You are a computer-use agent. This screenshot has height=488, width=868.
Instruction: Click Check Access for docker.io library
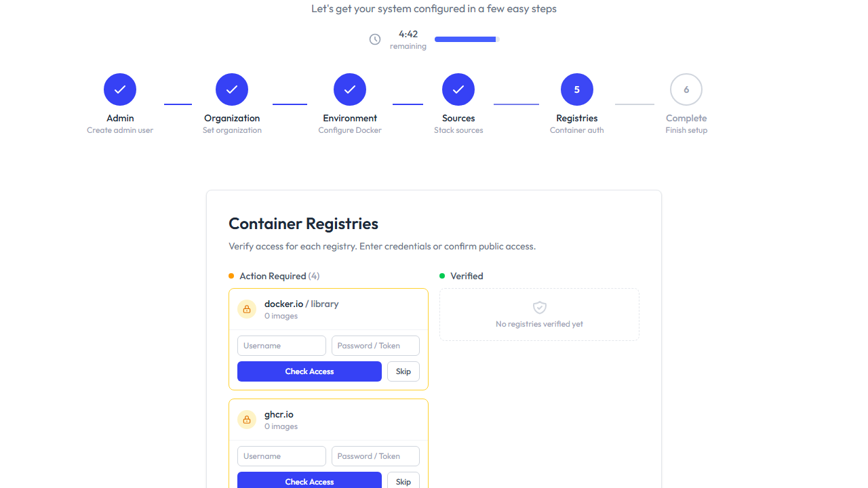coord(309,371)
